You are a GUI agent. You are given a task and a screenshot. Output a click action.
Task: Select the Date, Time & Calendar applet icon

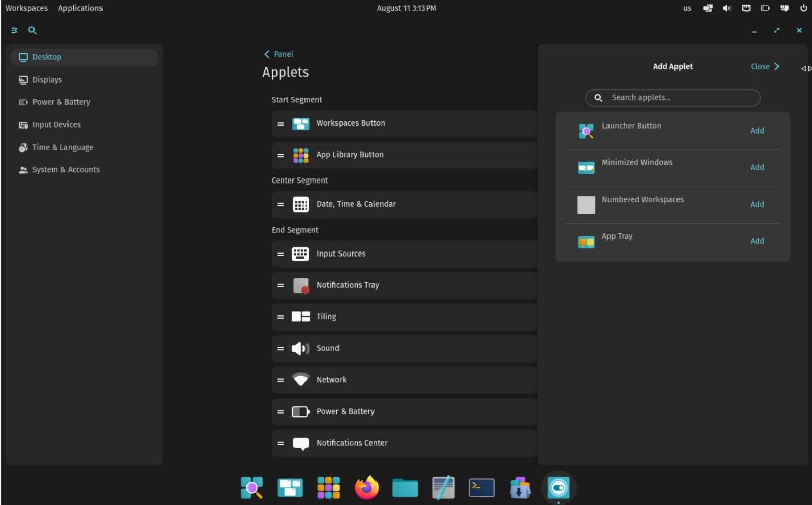[x=300, y=204]
